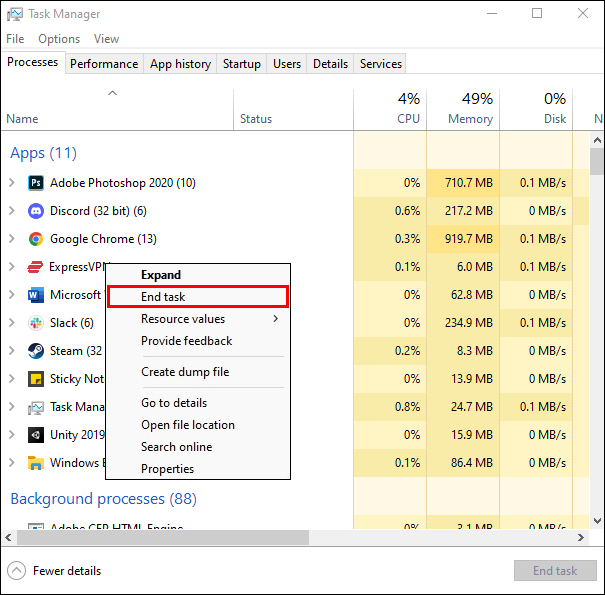
Task: Click the horizontal scrollbar thumb
Action: point(163,538)
